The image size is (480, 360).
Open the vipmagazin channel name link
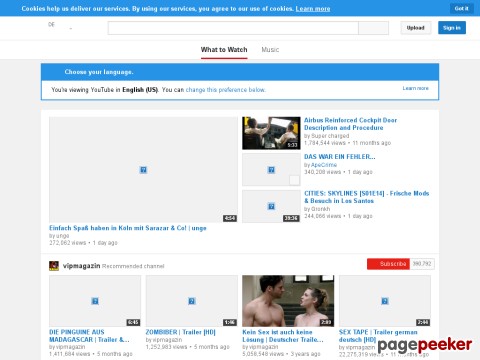click(81, 266)
